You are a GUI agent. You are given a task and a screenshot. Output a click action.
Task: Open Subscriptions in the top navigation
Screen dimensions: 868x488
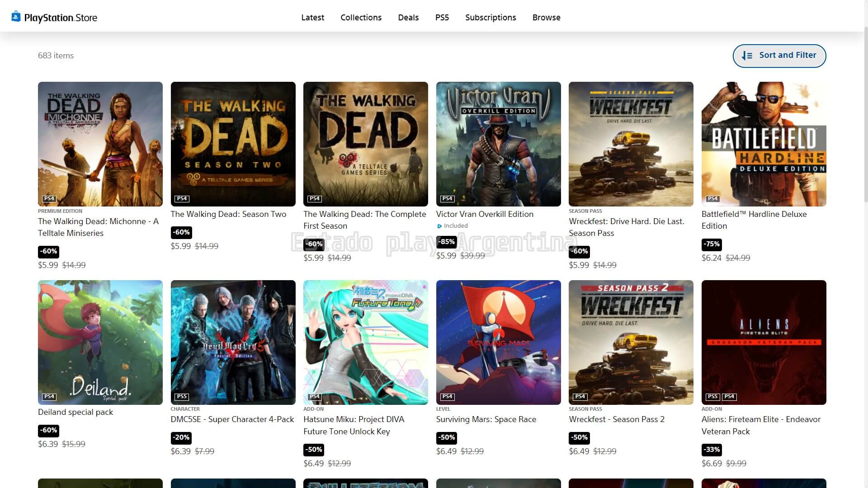tap(491, 18)
